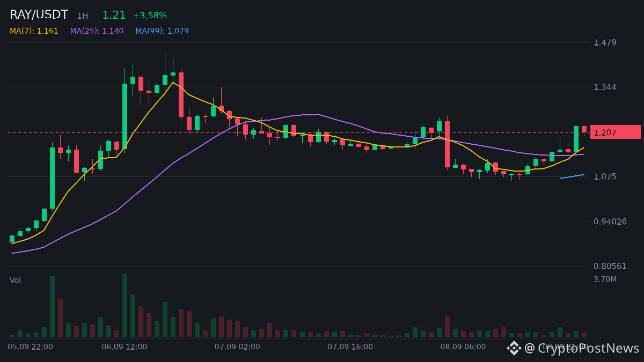Click the CryptoPostNews watermark logo icon
This screenshot has width=644, height=362.
pyautogui.click(x=514, y=348)
